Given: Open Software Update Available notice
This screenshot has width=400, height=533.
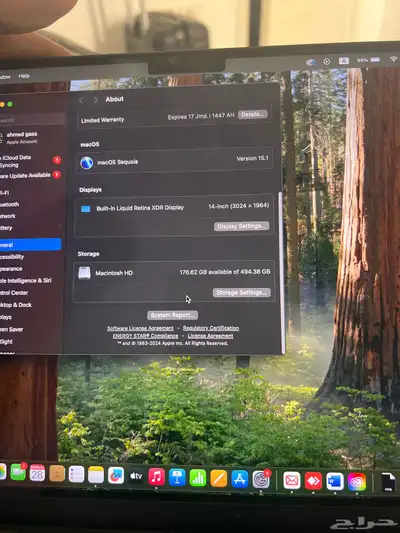Looking at the screenshot, I should click(x=31, y=175).
